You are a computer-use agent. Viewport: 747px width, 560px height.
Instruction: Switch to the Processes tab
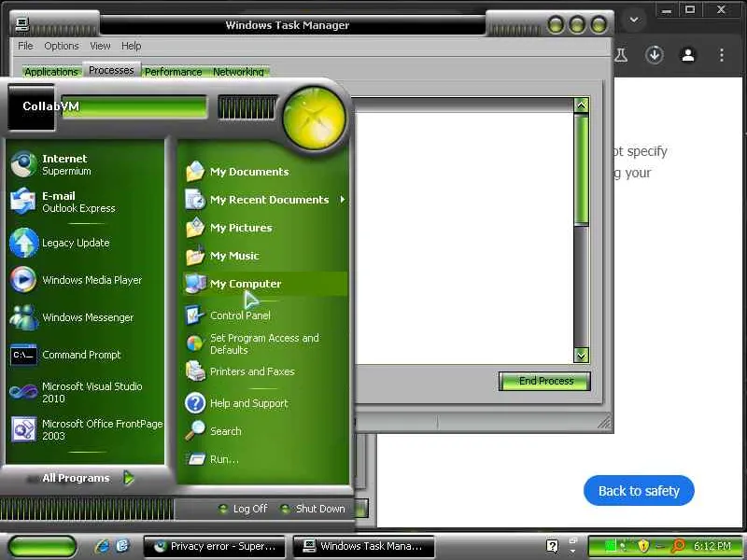(x=111, y=71)
